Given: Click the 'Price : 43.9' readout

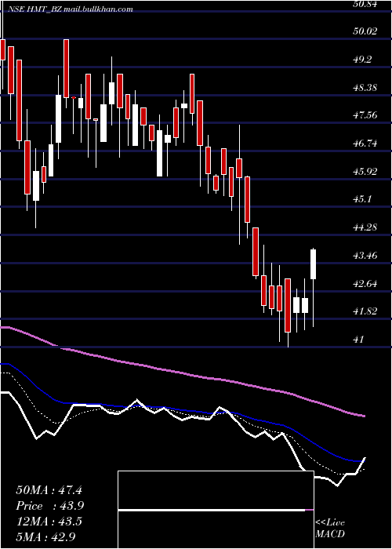Looking at the screenshot, I should [x=49, y=506].
